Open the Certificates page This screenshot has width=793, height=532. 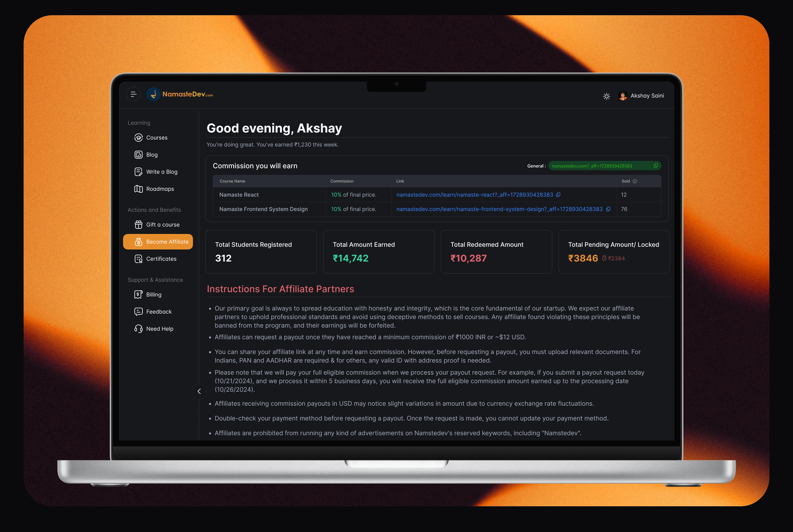161,259
